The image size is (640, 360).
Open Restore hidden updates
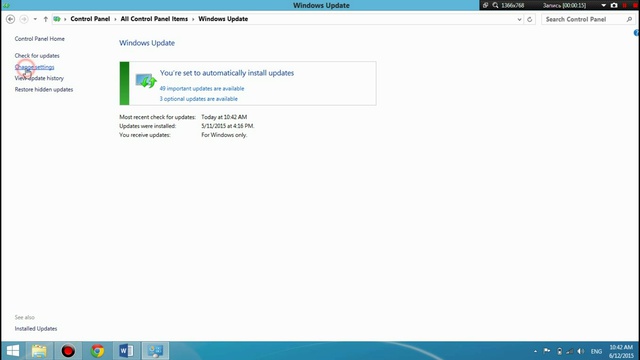(44, 89)
